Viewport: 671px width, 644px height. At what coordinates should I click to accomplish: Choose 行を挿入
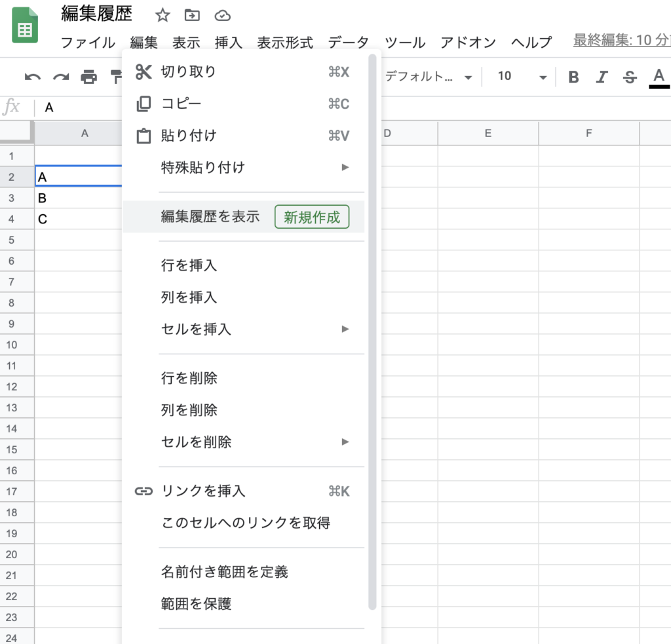point(243,265)
